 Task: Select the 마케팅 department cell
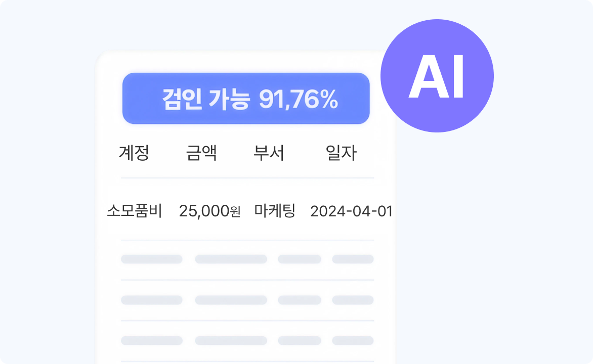[275, 211]
